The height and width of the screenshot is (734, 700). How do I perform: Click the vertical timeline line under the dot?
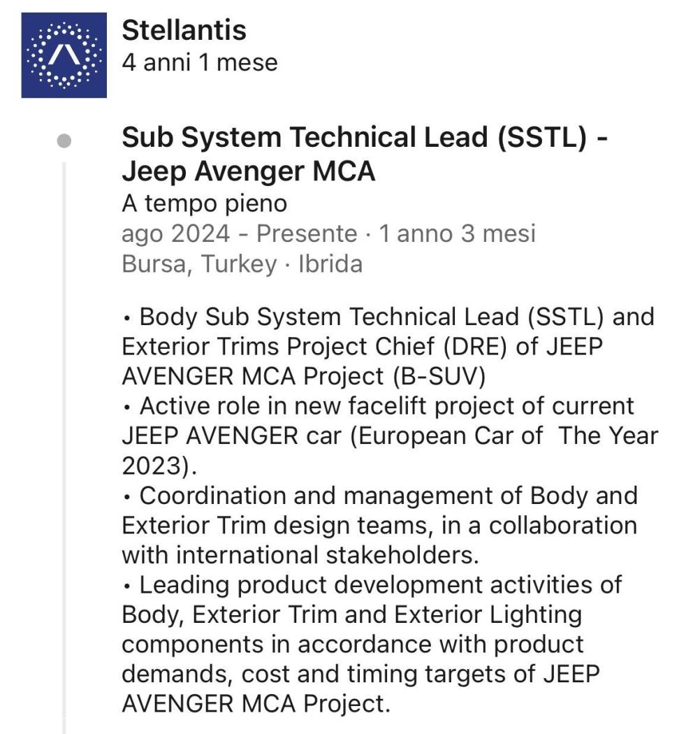click(x=64, y=419)
